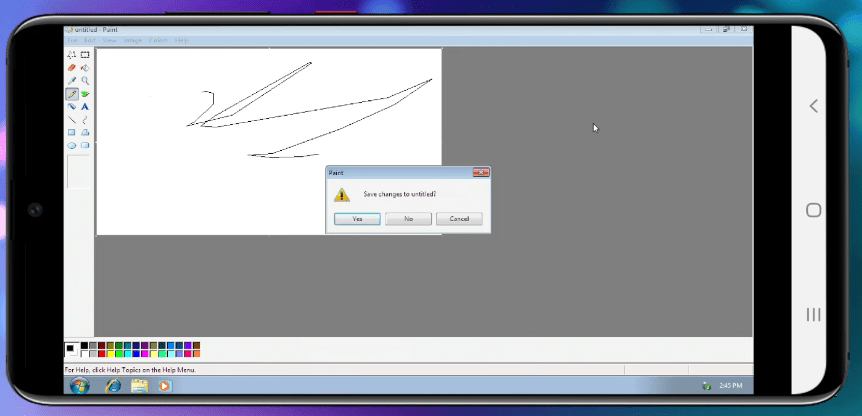This screenshot has height=416, width=862.
Task: Pick the hot pink palette color
Action: pyautogui.click(x=187, y=353)
